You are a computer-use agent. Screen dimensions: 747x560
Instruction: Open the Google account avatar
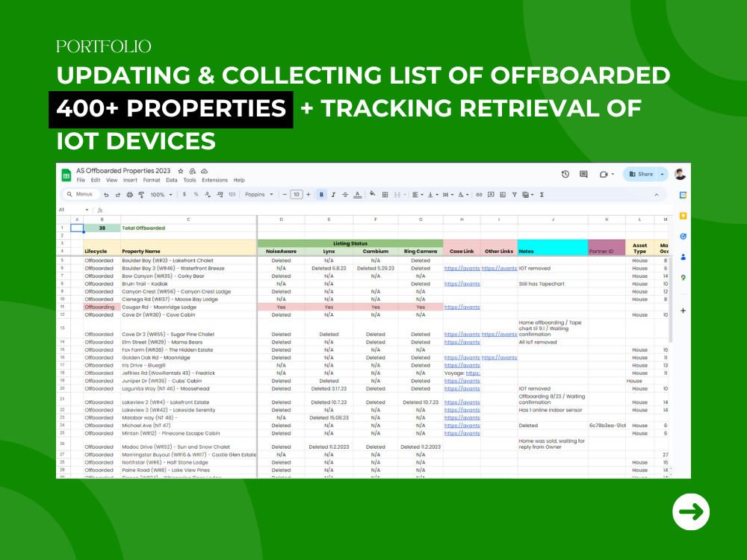(x=681, y=174)
